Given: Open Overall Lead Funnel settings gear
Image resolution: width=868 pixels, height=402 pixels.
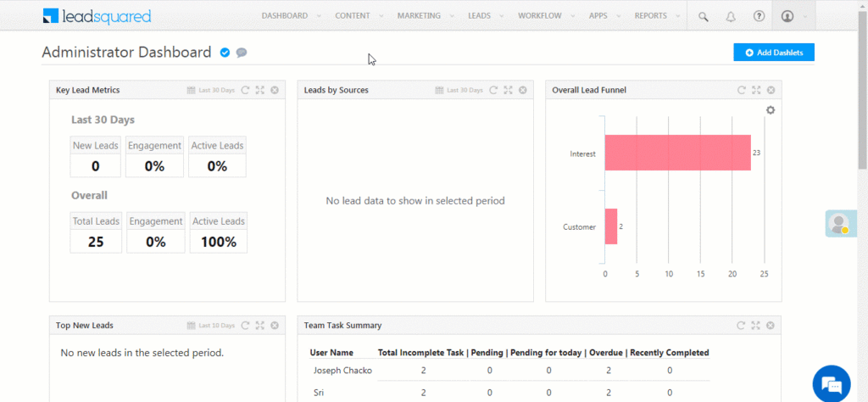Looking at the screenshot, I should point(771,110).
